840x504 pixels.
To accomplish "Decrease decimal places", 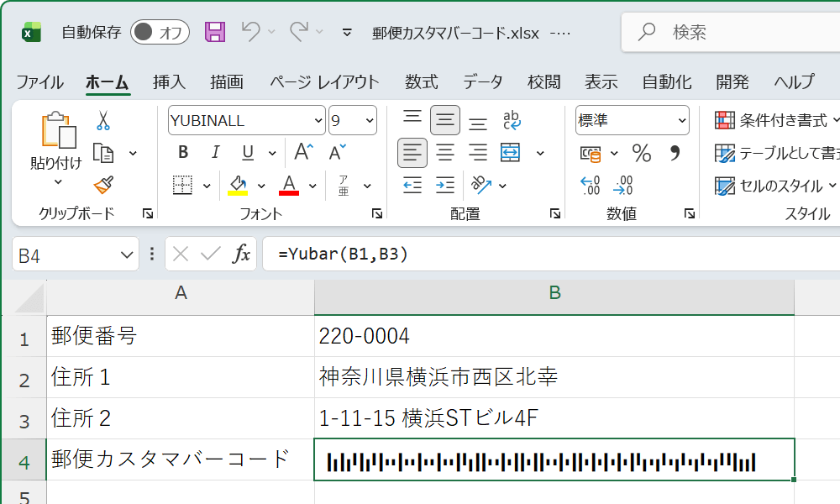I will [x=623, y=186].
